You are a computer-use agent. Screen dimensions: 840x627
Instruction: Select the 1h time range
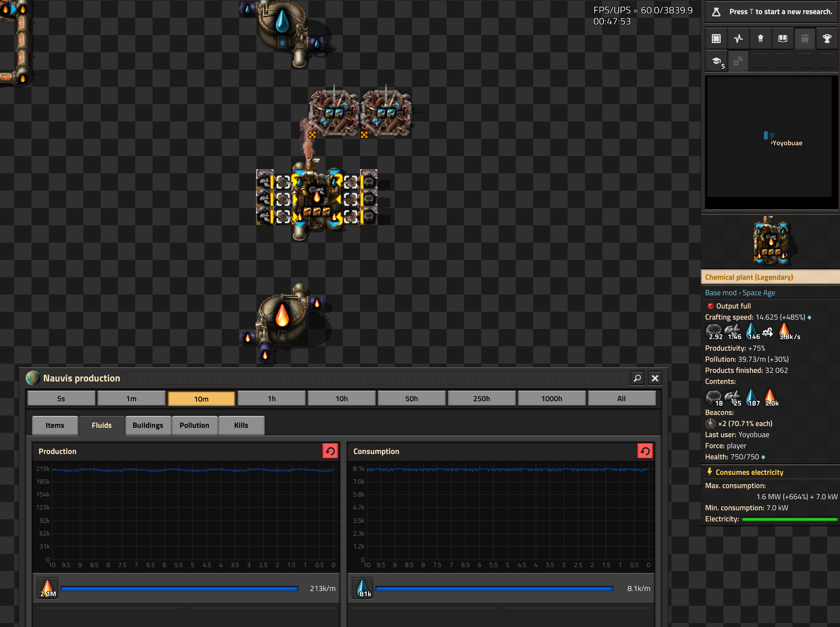(271, 399)
